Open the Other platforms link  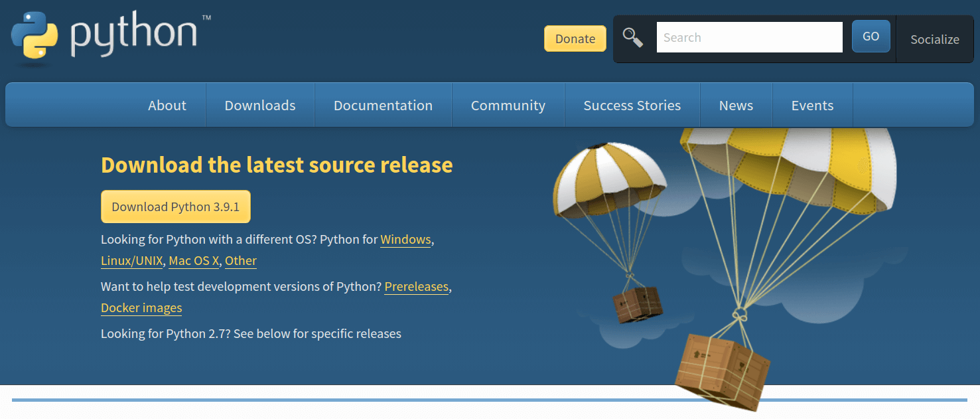tap(240, 261)
